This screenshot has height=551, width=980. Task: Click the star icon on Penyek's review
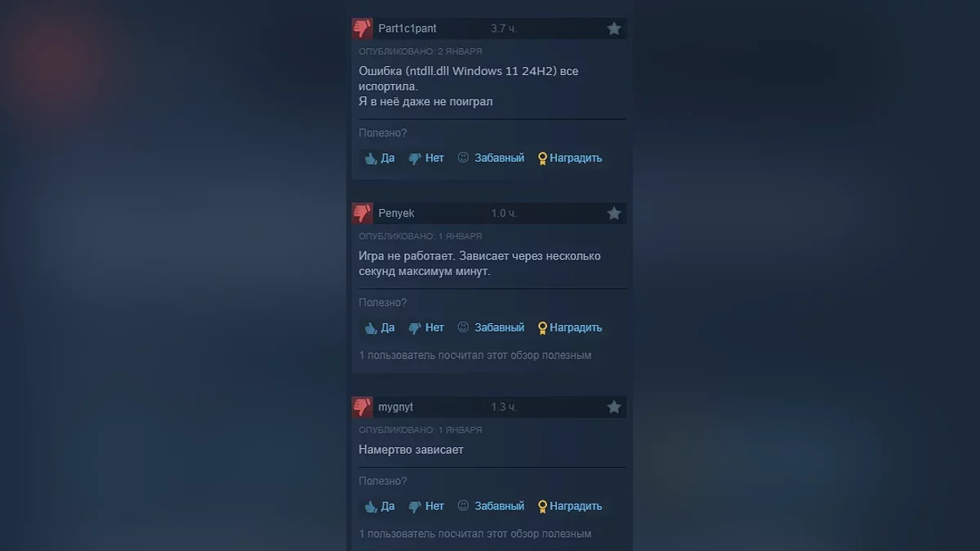(614, 213)
